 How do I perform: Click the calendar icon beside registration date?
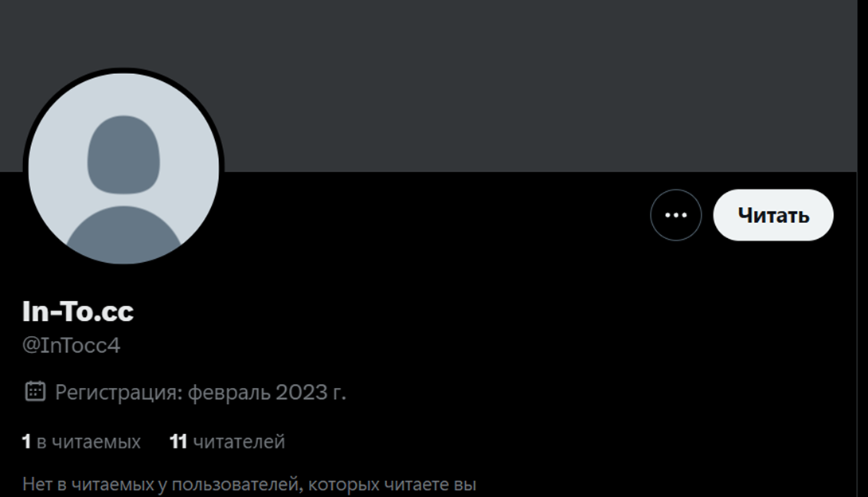pyautogui.click(x=35, y=391)
